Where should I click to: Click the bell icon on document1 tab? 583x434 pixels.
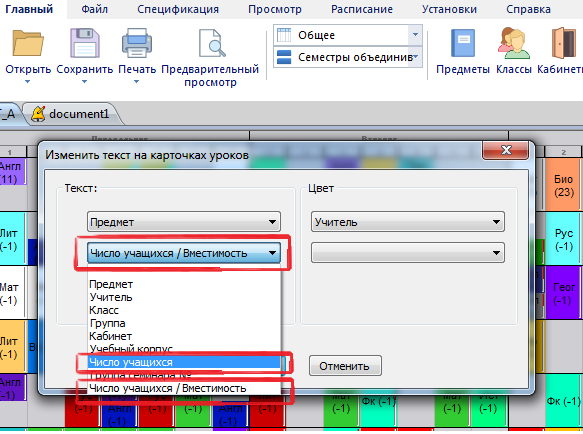tap(38, 113)
